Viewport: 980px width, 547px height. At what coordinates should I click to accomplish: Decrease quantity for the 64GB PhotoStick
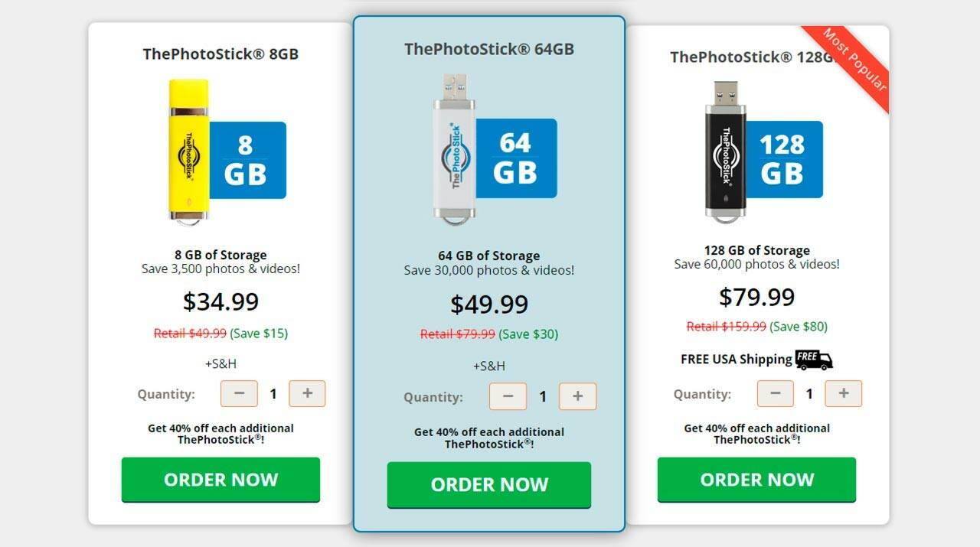pos(508,396)
